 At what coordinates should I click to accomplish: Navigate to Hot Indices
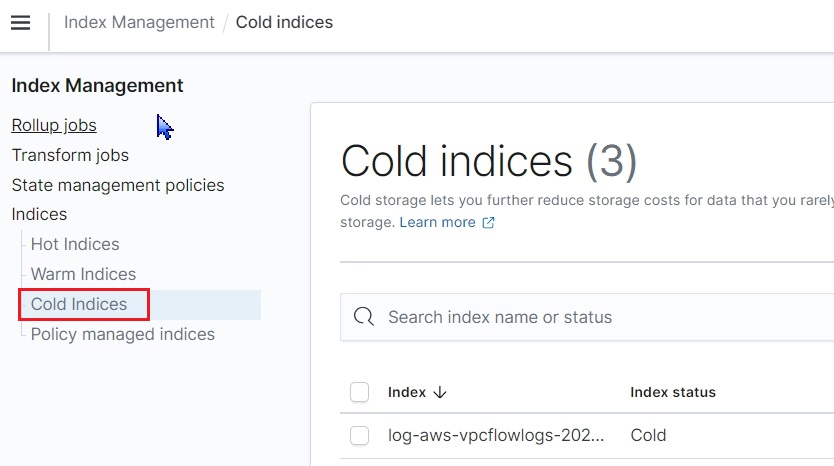(75, 244)
